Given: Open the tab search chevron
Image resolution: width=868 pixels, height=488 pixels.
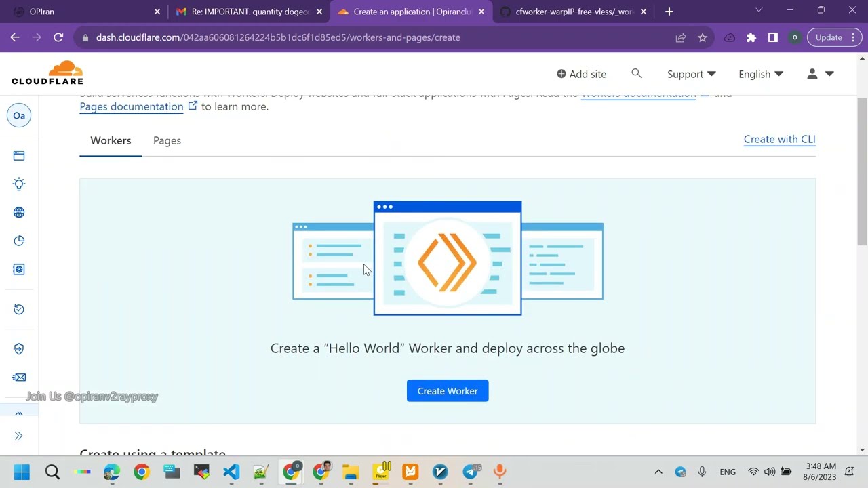Looking at the screenshot, I should [x=759, y=10].
